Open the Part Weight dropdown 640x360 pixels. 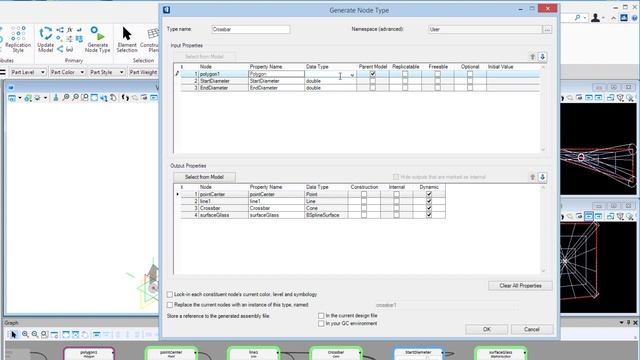143,72
